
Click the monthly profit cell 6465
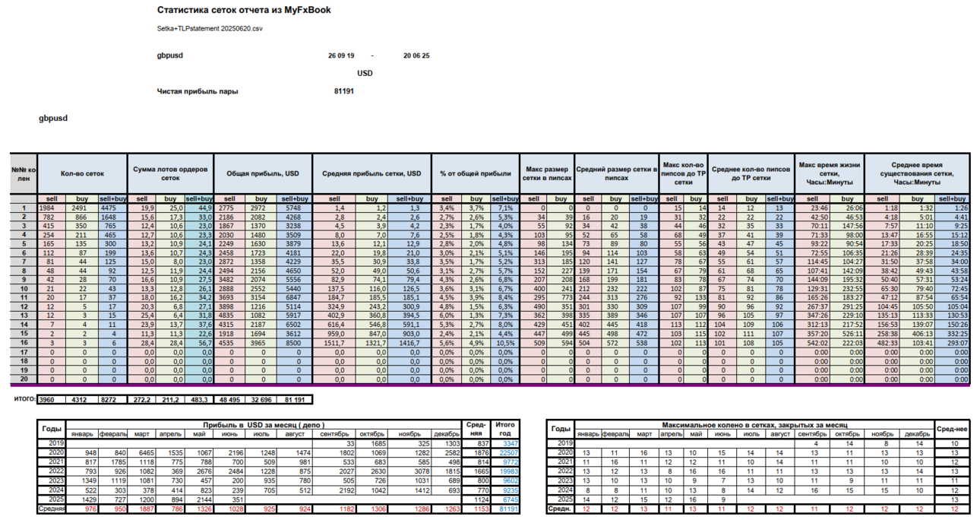141,452
